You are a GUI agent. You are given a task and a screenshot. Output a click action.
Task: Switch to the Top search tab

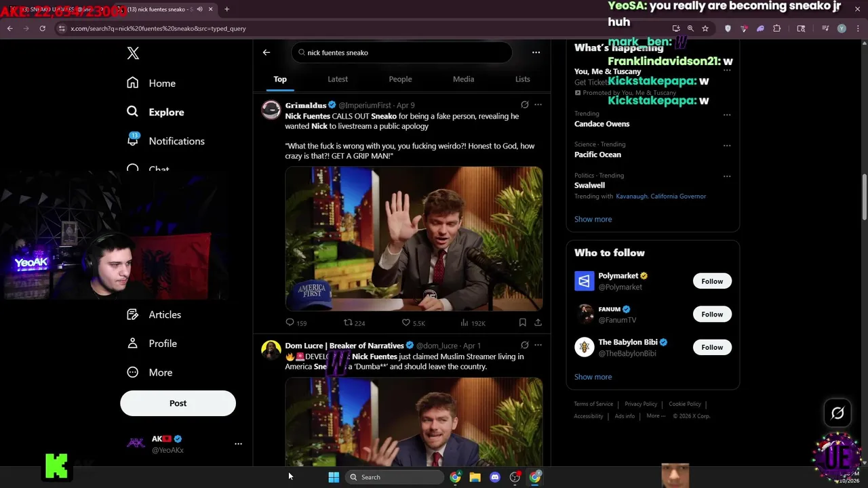tap(280, 79)
